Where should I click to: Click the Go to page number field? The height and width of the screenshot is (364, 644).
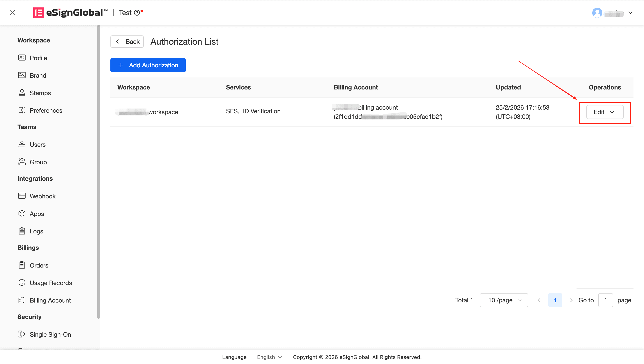tap(605, 300)
